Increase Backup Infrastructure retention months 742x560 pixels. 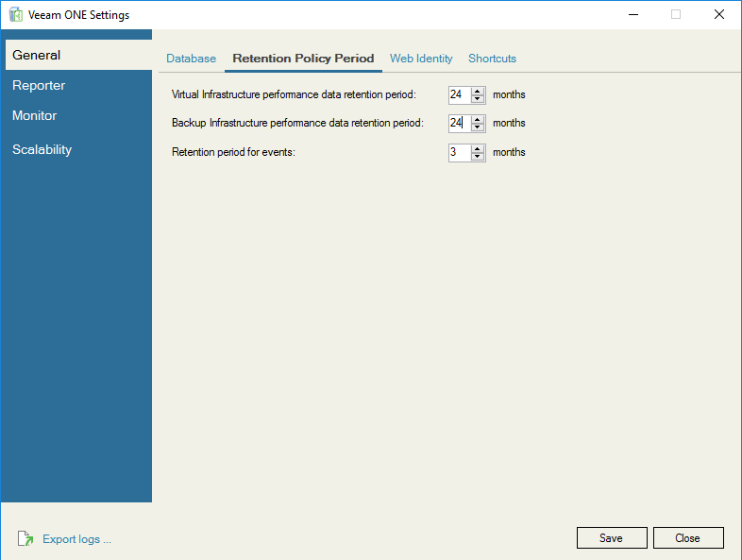coord(478,119)
